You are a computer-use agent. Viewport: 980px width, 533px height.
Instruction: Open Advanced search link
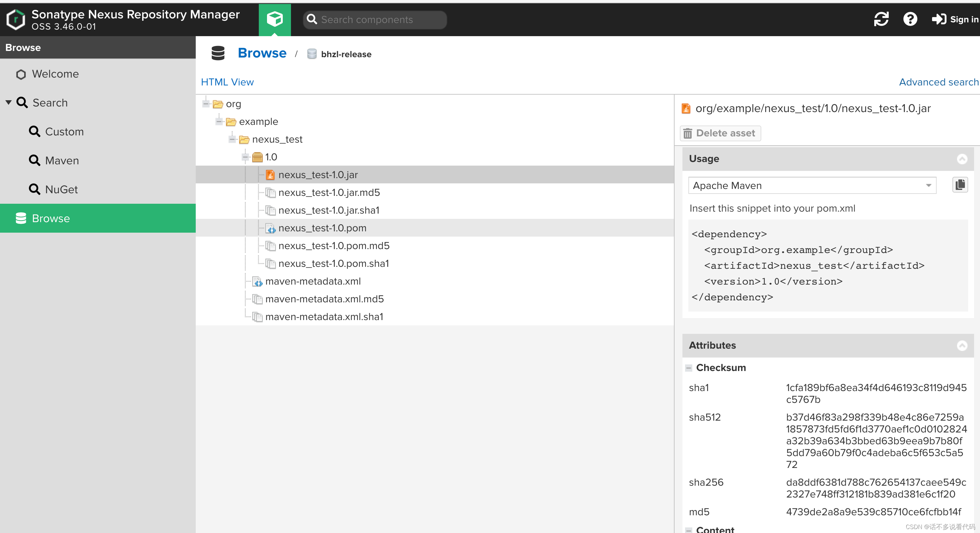tap(939, 82)
